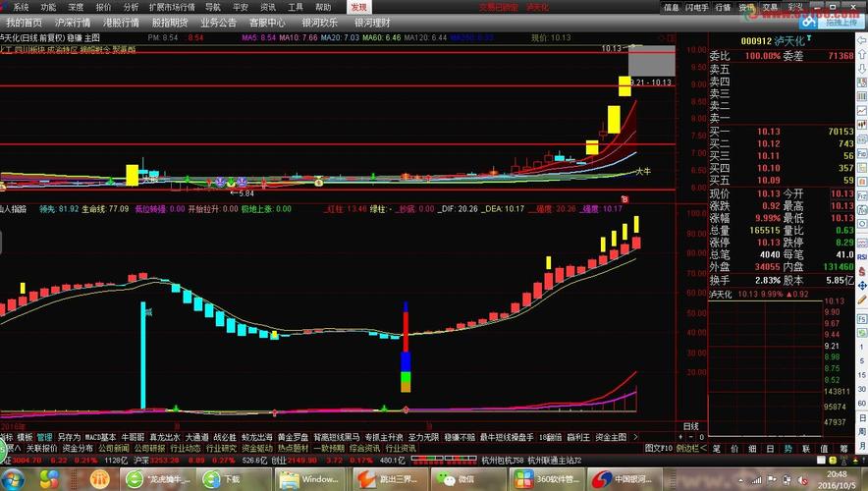Open the 我的首页 navigation tab
868x491 pixels.
click(x=24, y=23)
